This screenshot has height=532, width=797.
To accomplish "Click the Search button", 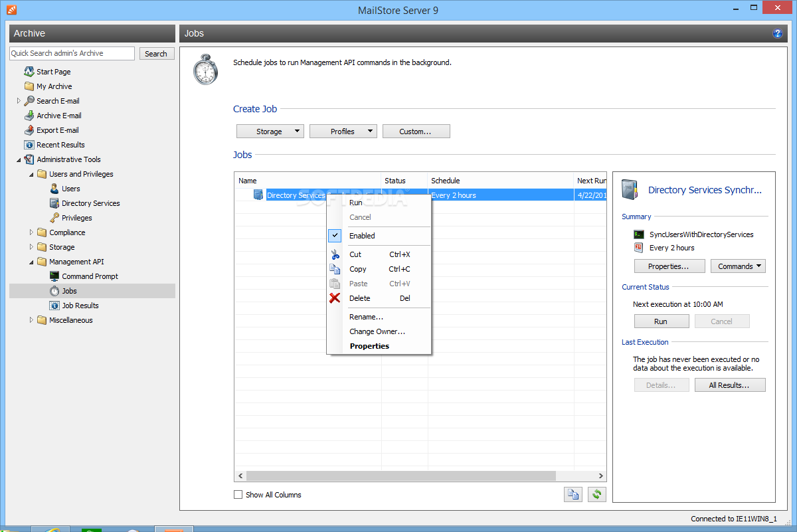I will [156, 54].
